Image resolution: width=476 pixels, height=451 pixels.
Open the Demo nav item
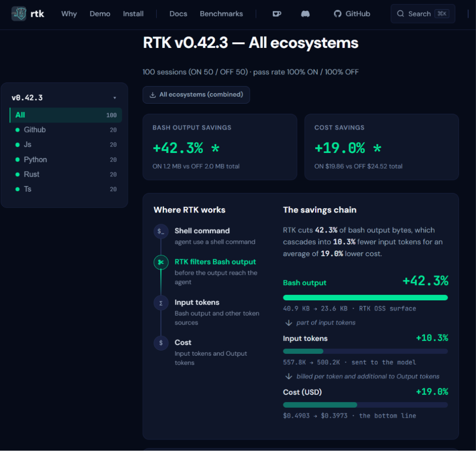100,13
